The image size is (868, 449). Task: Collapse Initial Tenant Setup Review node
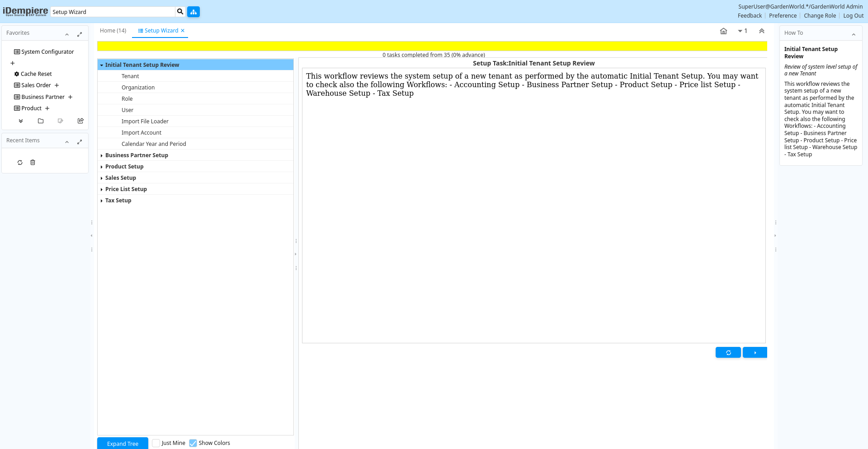102,65
